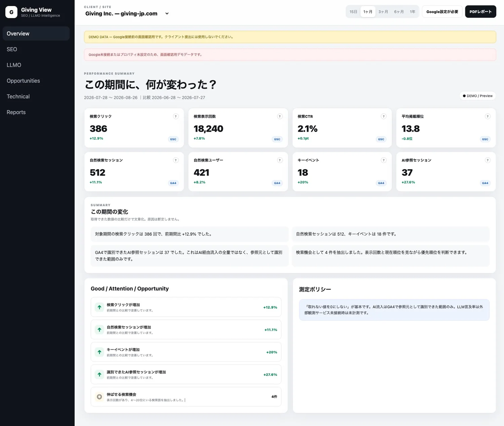The height and width of the screenshot is (426, 504).
Task: Click the Giving View G logo icon
Action: coord(11,12)
